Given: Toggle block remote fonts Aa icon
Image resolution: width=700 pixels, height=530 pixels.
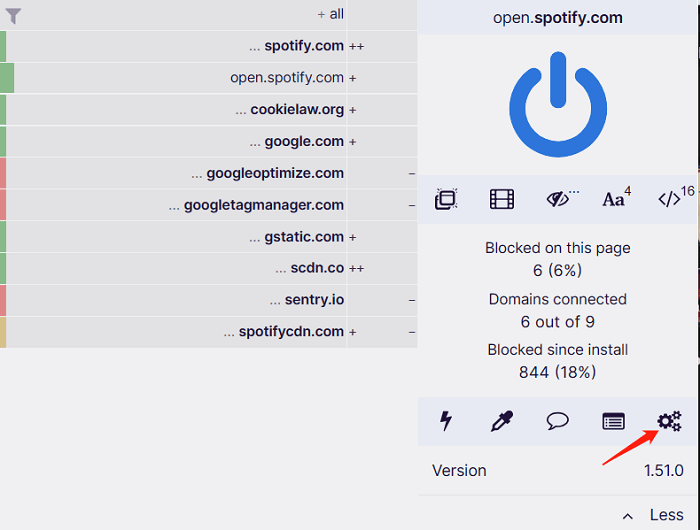Looking at the screenshot, I should [617, 198].
